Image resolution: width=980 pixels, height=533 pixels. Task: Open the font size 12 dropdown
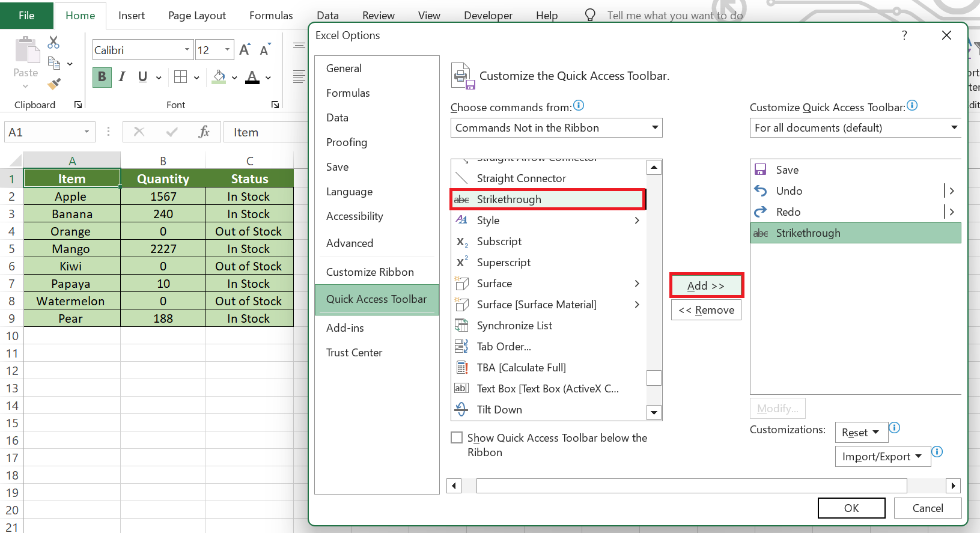click(227, 50)
